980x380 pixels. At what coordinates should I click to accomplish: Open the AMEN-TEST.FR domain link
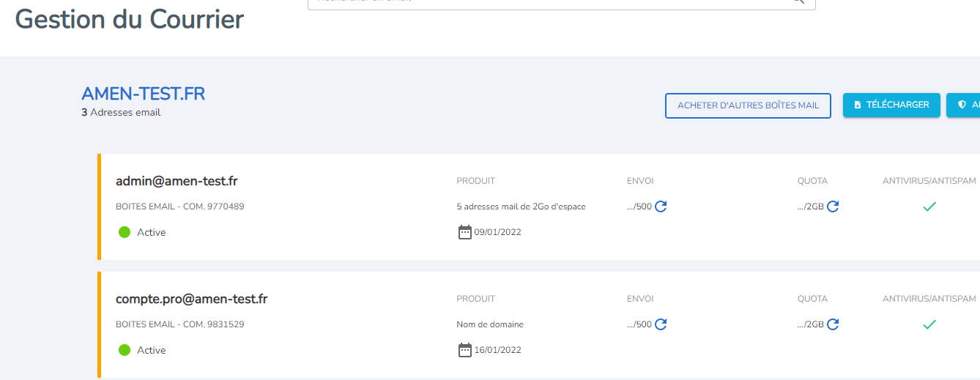click(143, 94)
